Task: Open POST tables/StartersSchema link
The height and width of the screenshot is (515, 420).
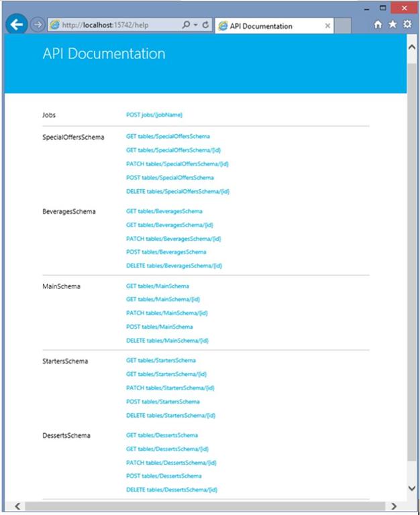Action: tap(163, 402)
